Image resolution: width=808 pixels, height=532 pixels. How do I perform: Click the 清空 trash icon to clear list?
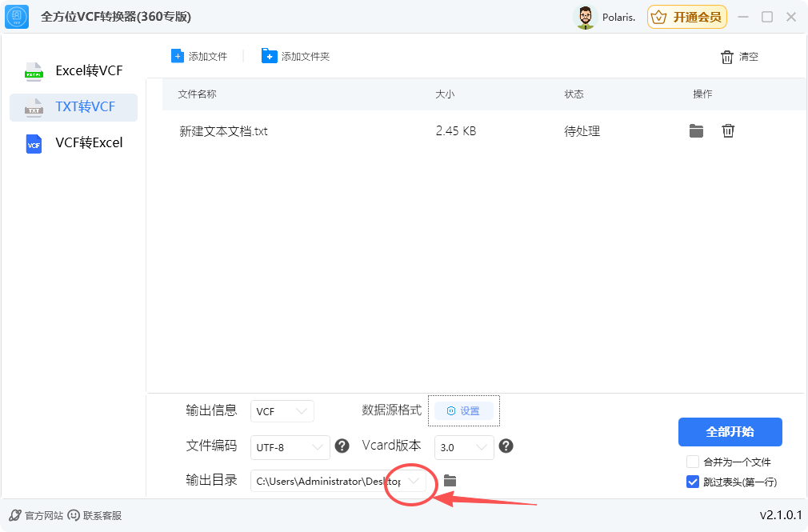[727, 56]
